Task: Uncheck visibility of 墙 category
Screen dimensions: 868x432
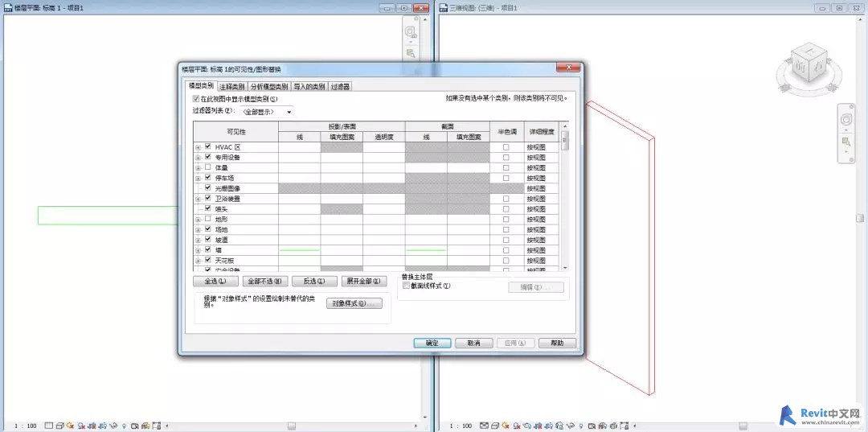Action: pyautogui.click(x=208, y=249)
